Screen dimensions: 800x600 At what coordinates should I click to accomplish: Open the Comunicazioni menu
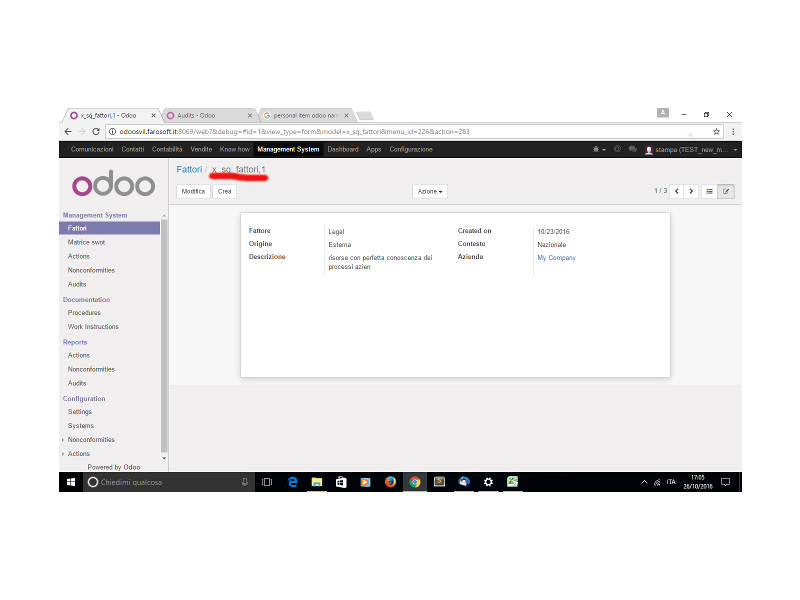(92, 149)
